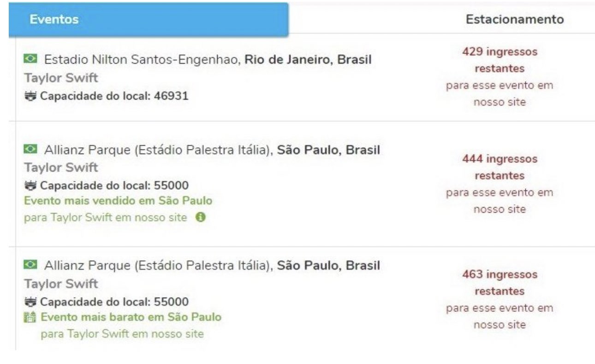
Task: Click 'Capacidade do local: 46931' text
Action: (x=114, y=96)
